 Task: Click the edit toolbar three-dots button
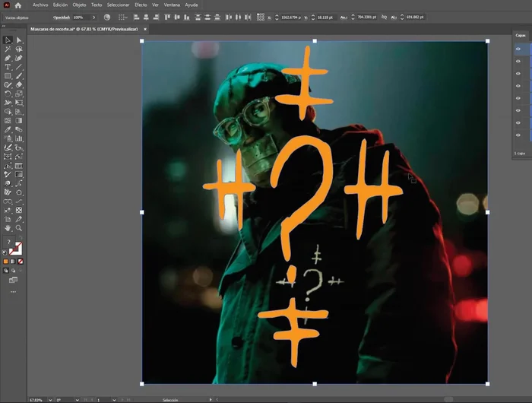point(13,291)
